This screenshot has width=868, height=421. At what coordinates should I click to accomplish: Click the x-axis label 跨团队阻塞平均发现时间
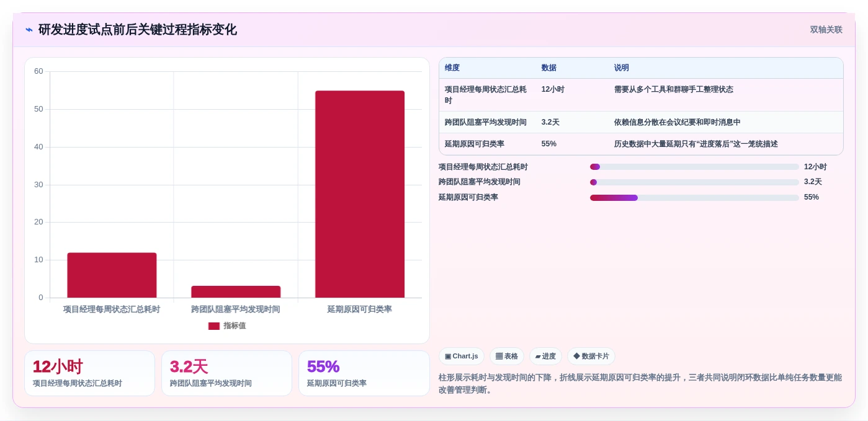[236, 309]
